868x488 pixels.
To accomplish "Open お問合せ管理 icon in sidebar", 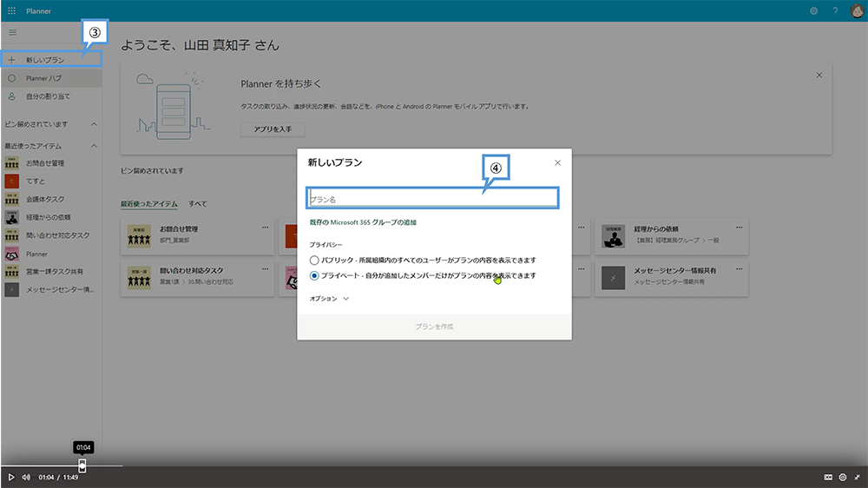I will [x=11, y=163].
